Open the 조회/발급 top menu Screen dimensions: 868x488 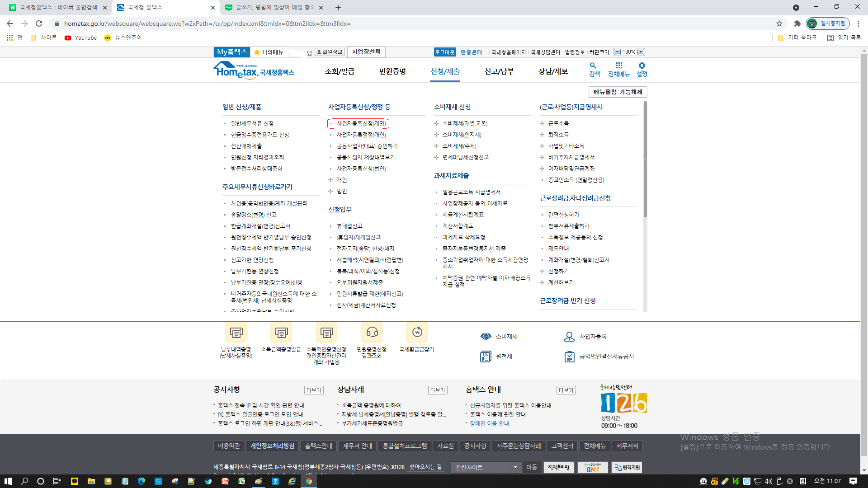(x=340, y=71)
